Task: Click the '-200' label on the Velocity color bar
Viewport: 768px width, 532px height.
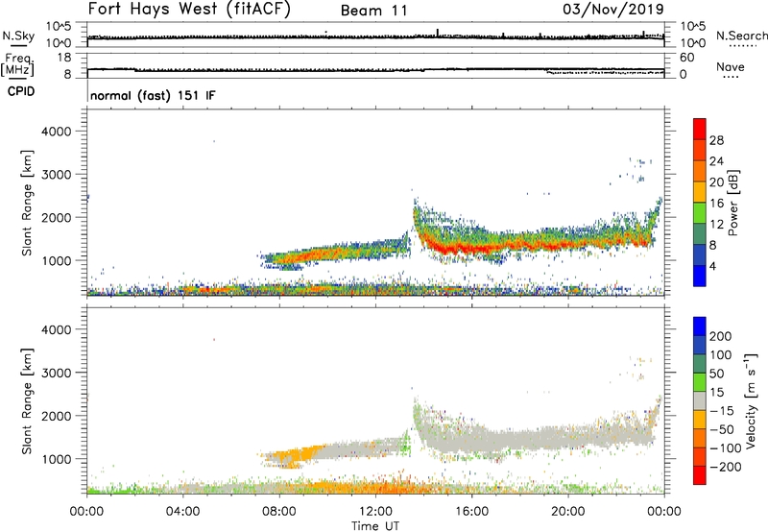Action: click(x=726, y=467)
